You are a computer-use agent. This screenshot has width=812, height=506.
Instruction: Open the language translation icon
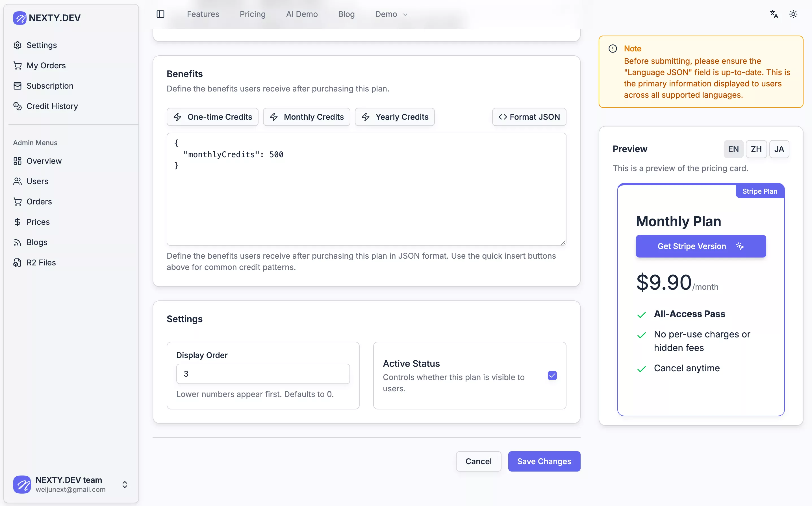click(774, 14)
